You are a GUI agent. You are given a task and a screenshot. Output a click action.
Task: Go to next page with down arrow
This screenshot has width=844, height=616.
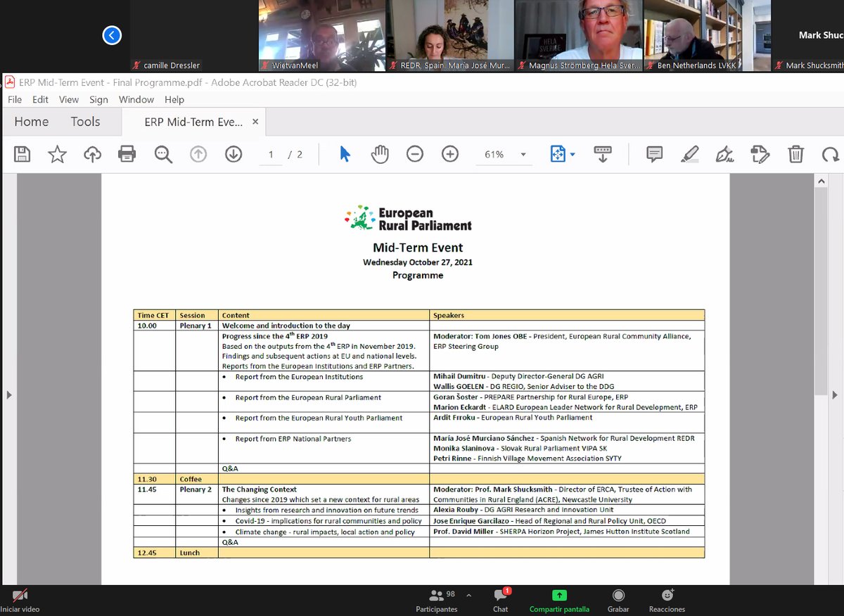point(234,154)
